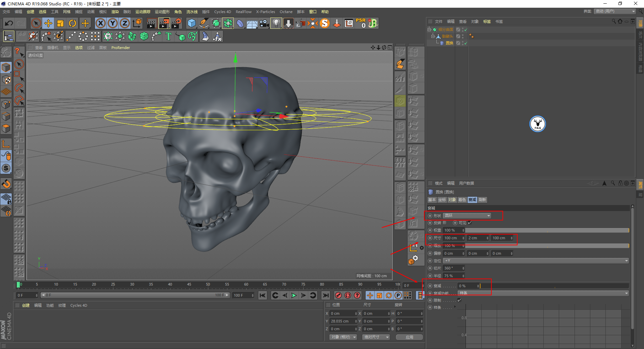Toggle the 限制 (Clamp) checkbox
Viewport: 644px width, 349px height.
(459, 300)
